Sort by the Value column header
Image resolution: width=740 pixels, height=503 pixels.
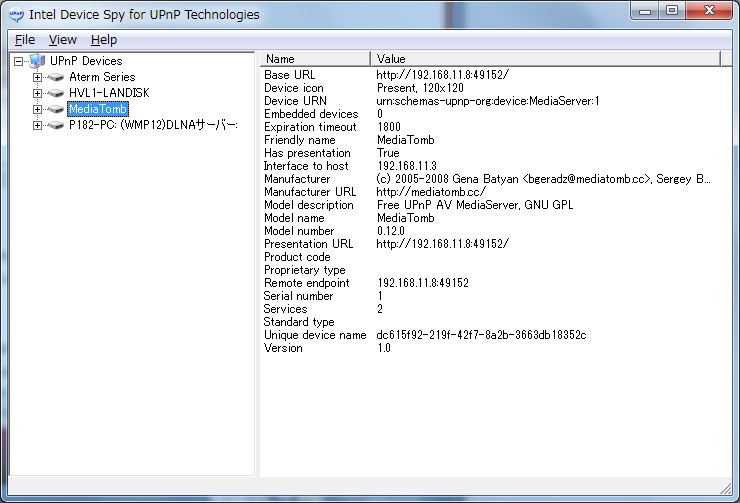[x=546, y=59]
